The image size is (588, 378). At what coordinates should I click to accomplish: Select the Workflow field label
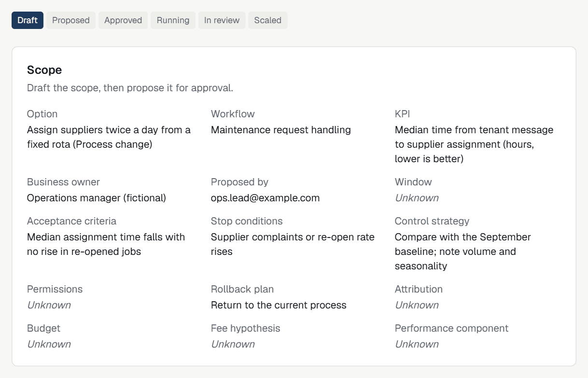click(233, 114)
